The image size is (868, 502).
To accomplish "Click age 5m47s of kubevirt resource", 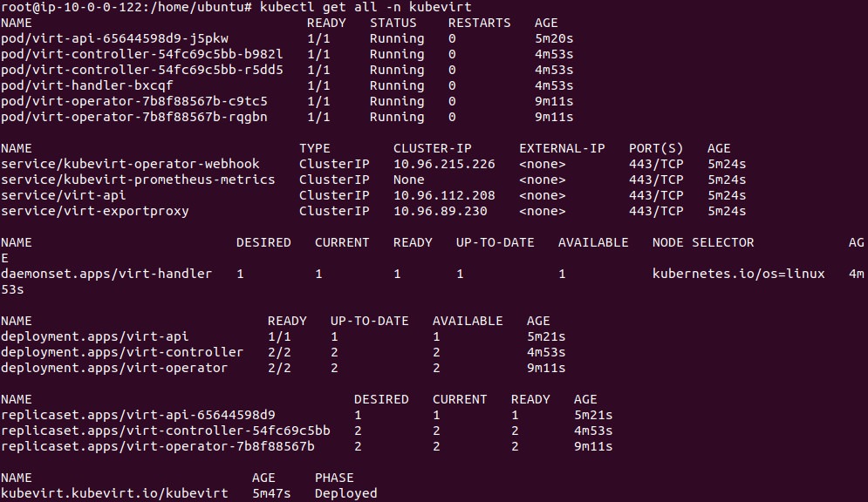I will [x=271, y=493].
